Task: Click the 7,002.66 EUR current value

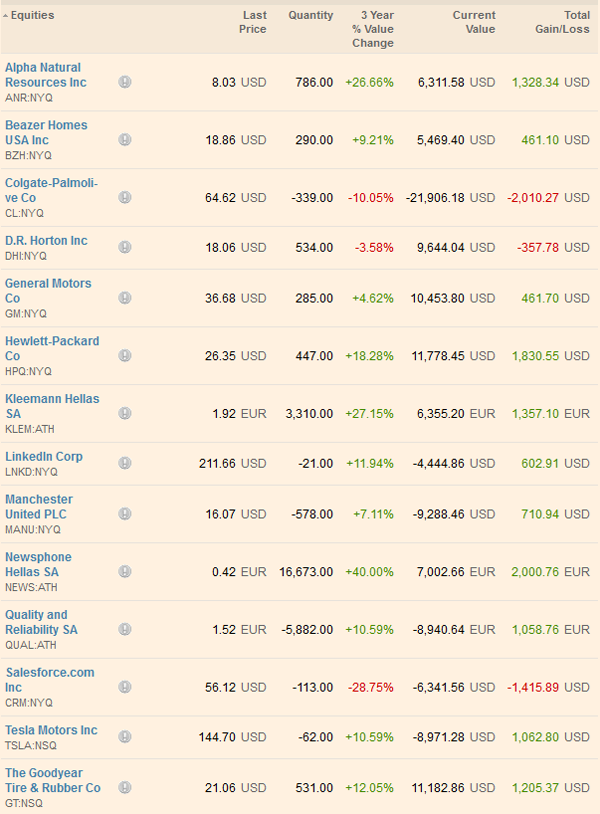Action: pyautogui.click(x=456, y=572)
